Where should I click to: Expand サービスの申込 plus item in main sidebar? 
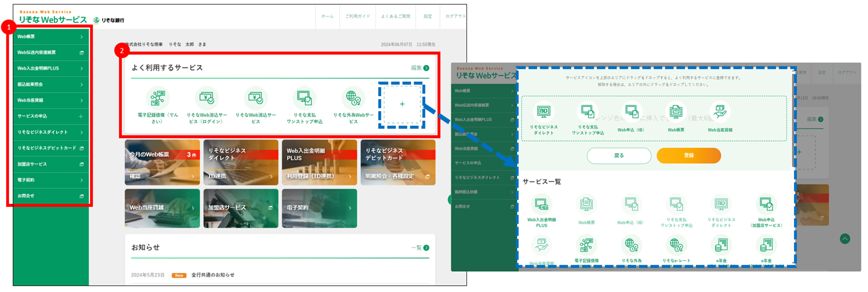click(x=51, y=116)
